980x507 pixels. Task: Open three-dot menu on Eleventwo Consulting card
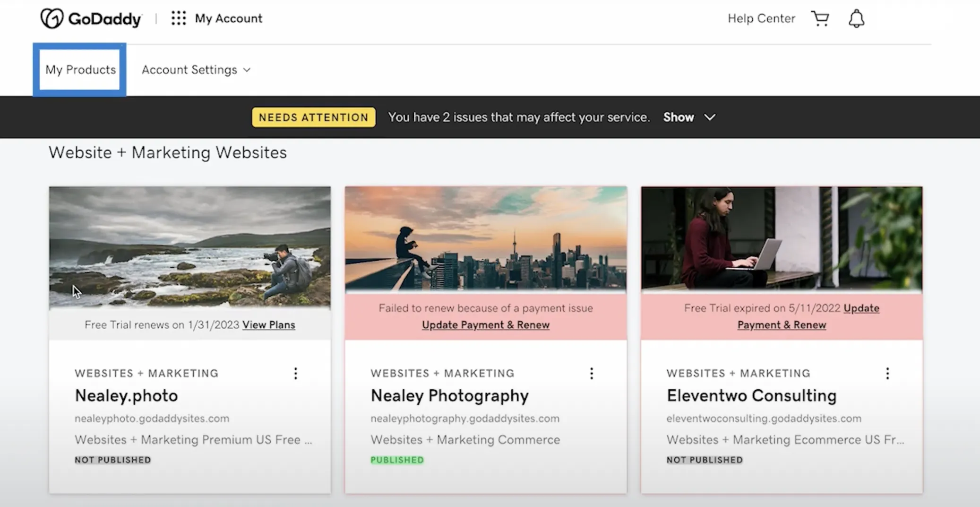(x=887, y=374)
